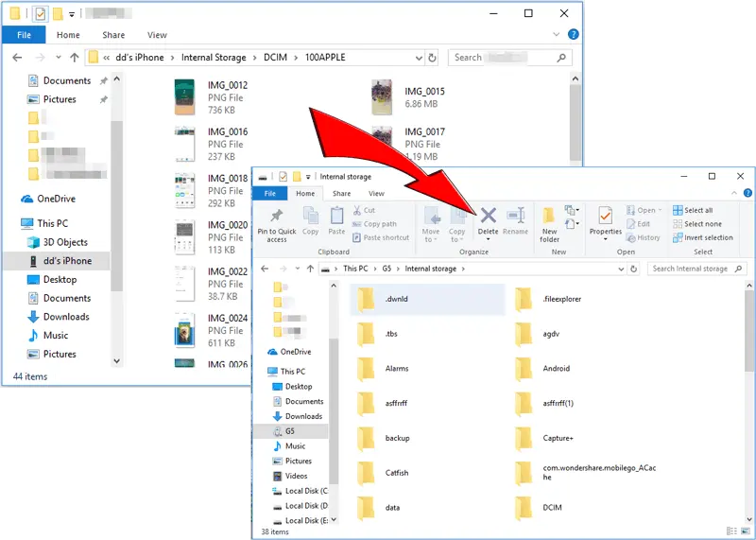The height and width of the screenshot is (540, 756).
Task: Click the Cut scissors icon
Action: point(357,210)
